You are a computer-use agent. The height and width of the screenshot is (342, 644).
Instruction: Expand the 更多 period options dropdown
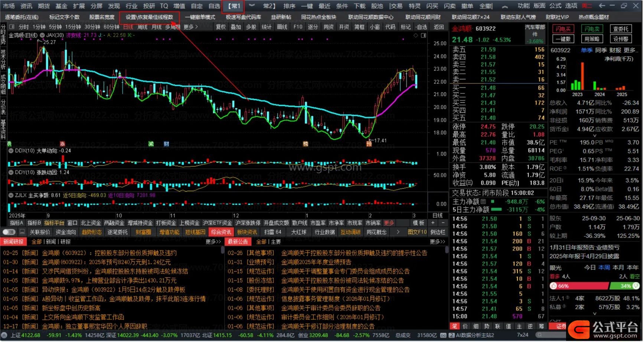[x=191, y=27]
